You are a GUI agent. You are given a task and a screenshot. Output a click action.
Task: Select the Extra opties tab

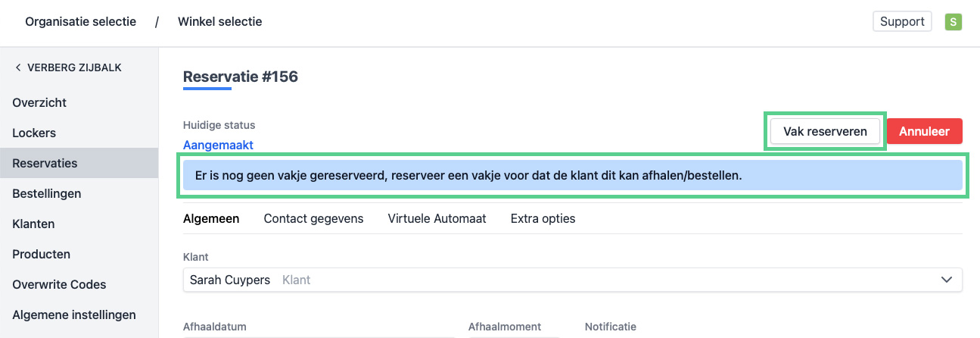(x=543, y=218)
